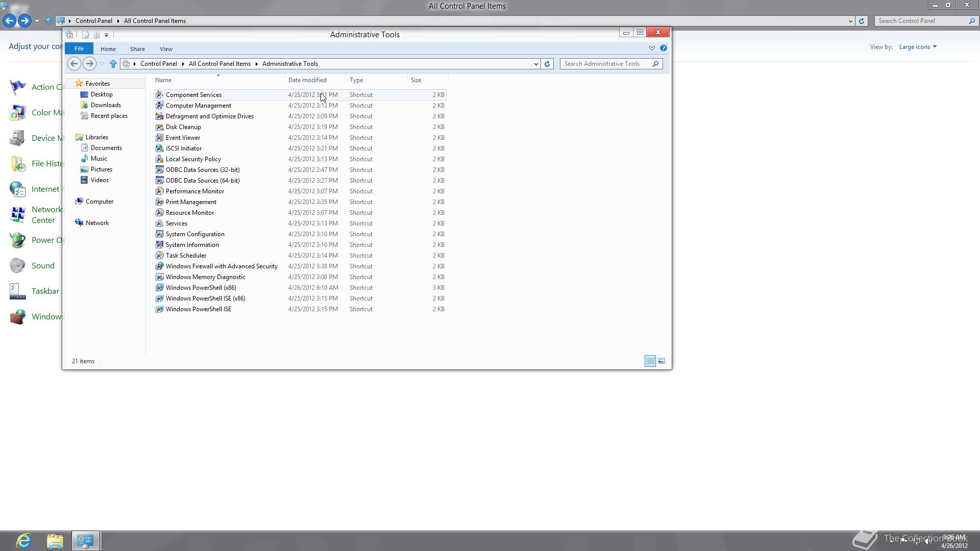This screenshot has height=551, width=980.
Task: Select the Print Management icon
Action: click(x=159, y=202)
